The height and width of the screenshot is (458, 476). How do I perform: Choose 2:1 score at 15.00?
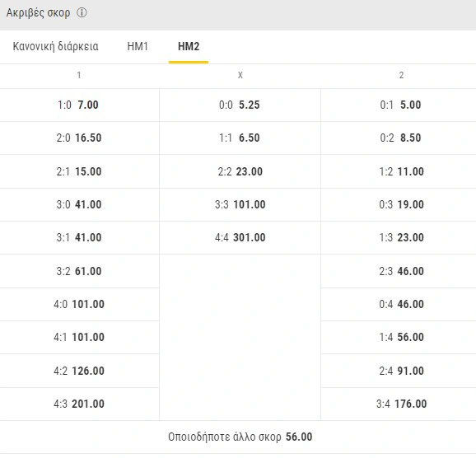click(79, 171)
